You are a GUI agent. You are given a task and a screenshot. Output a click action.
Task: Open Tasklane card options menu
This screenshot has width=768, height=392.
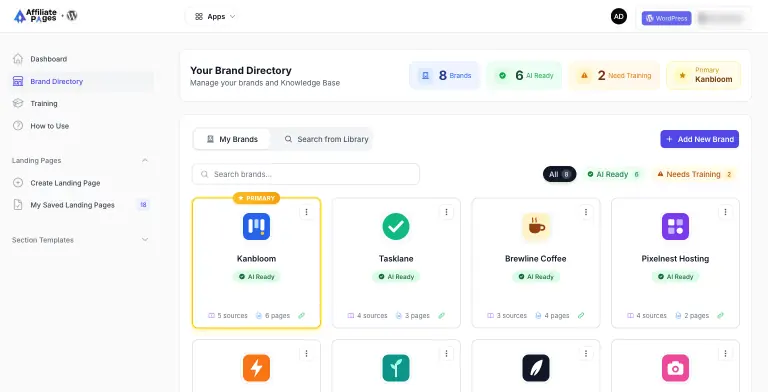446,212
